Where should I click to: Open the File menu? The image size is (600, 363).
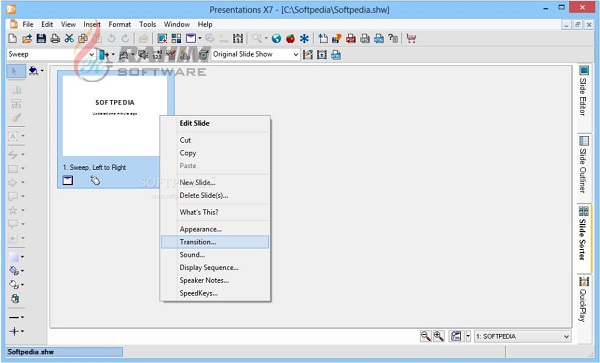click(28, 24)
